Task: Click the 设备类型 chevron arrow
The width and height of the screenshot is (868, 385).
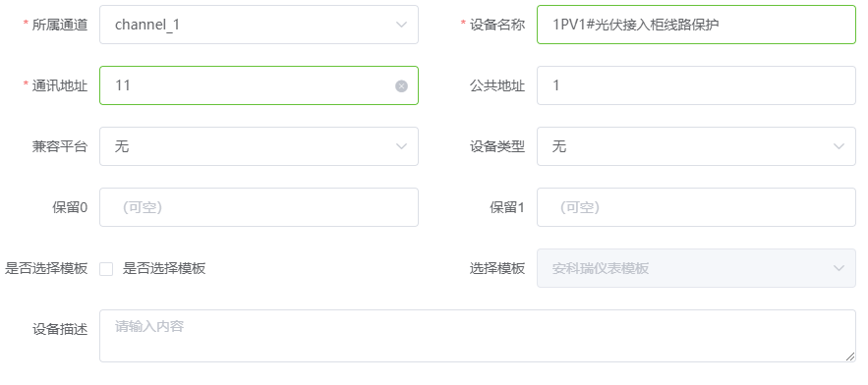Action: pyautogui.click(x=839, y=146)
